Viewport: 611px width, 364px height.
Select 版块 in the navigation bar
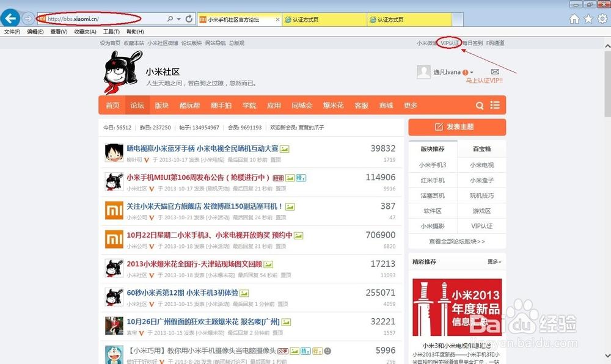tap(162, 106)
